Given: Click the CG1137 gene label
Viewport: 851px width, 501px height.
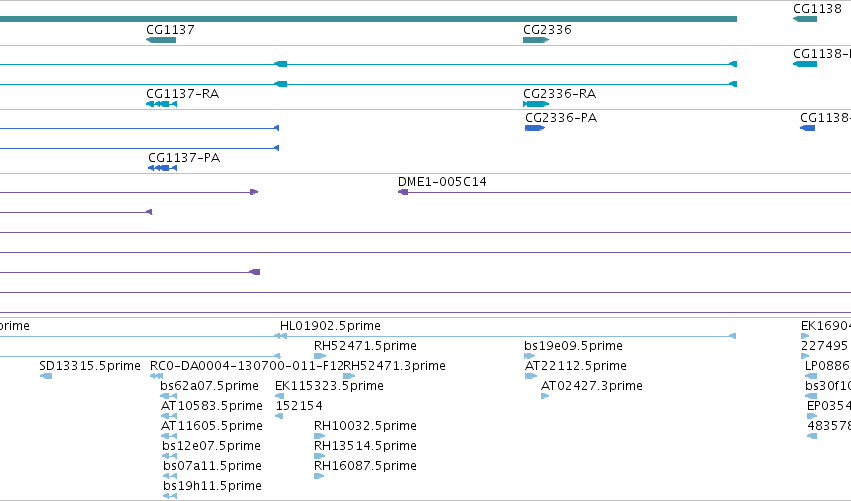Looking at the screenshot, I should pos(170,30).
